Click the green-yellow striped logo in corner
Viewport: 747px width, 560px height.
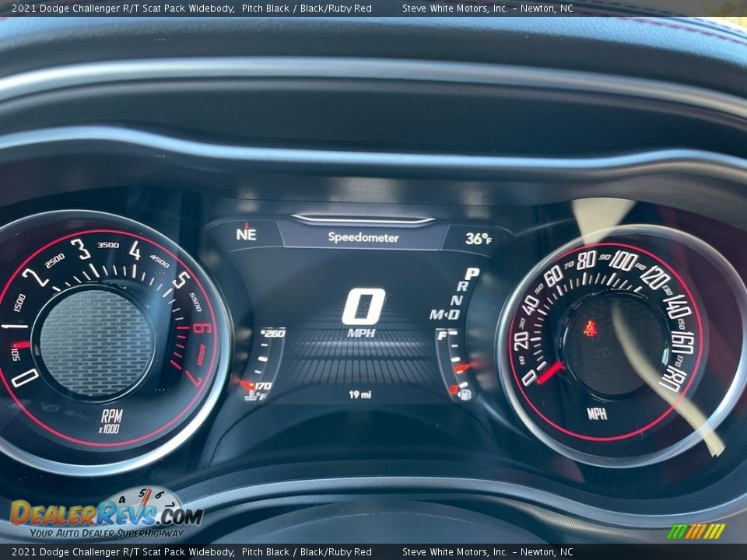click(x=696, y=531)
